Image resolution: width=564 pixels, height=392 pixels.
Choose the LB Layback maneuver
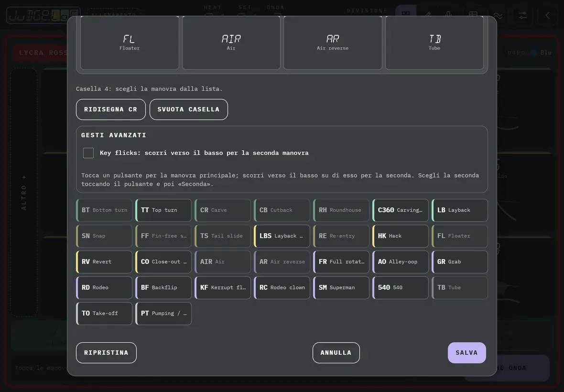point(460,210)
